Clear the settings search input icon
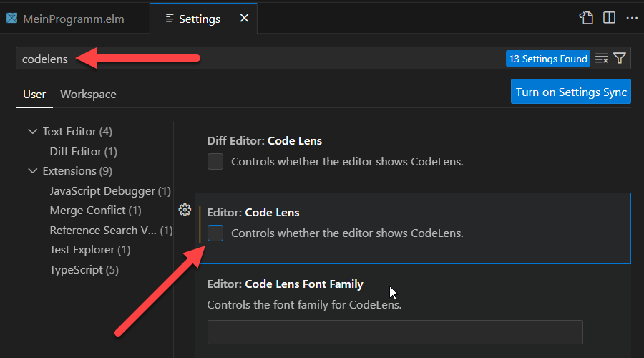644x358 pixels. point(602,59)
